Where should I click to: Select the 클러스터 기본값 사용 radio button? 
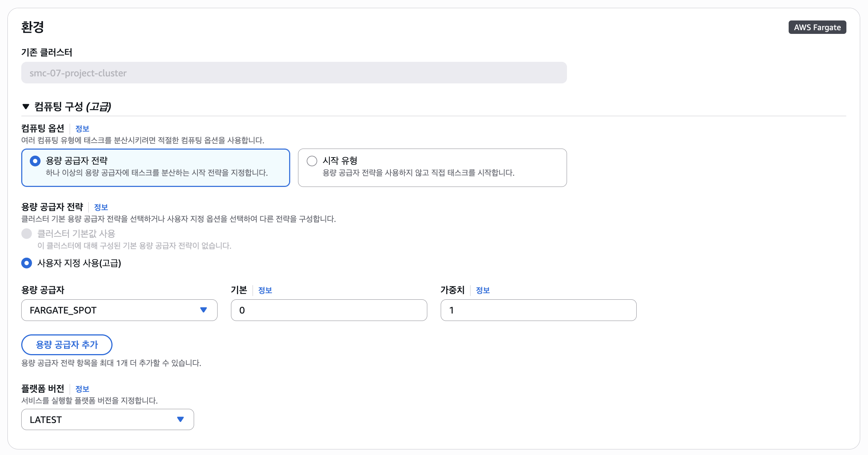(26, 234)
